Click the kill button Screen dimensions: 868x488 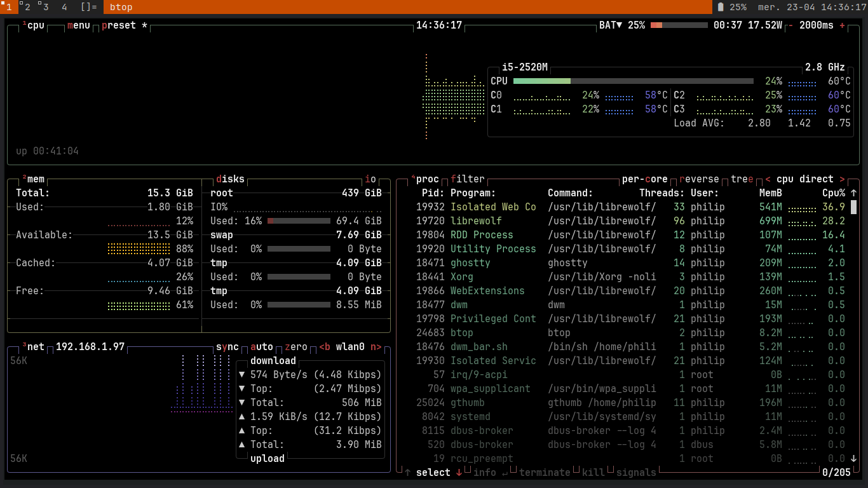pyautogui.click(x=593, y=473)
